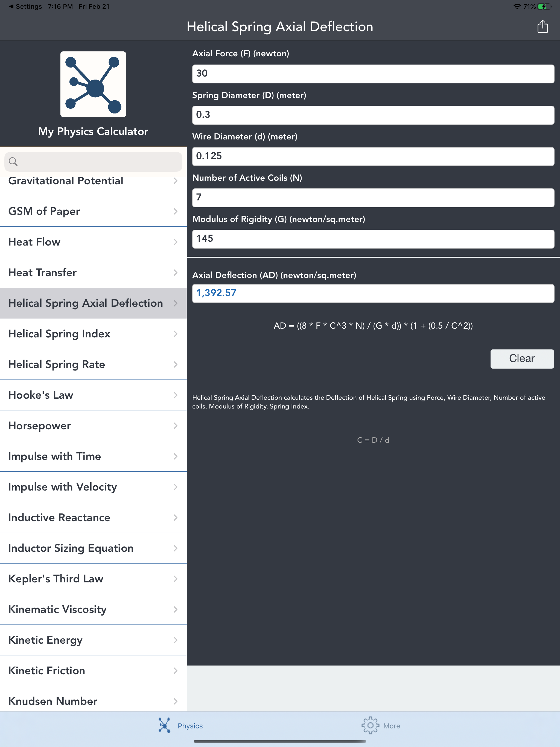Image resolution: width=560 pixels, height=747 pixels.
Task: Open GSM of Paper calculator
Action: coord(93,211)
